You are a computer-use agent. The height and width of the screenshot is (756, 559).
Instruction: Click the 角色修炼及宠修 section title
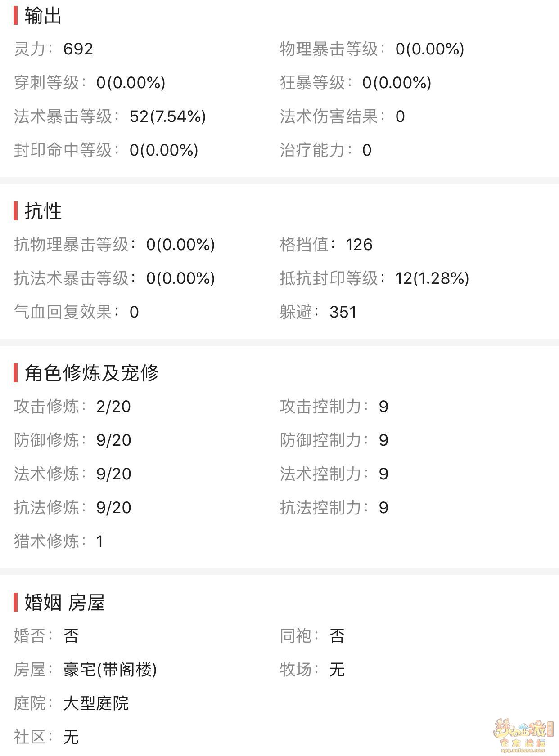tap(91, 373)
